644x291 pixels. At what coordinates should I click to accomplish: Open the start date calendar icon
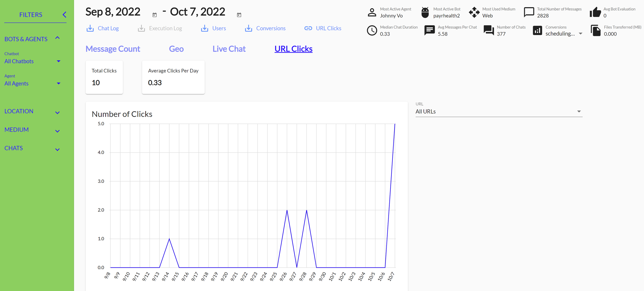[155, 15]
